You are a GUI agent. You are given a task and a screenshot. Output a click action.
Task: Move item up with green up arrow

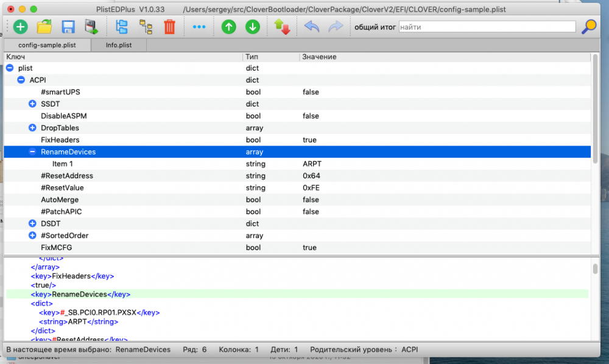pos(229,27)
